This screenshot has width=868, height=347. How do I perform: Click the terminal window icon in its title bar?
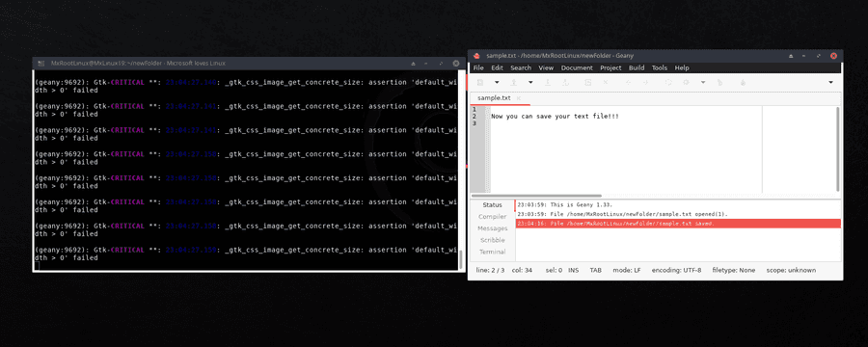[41, 63]
